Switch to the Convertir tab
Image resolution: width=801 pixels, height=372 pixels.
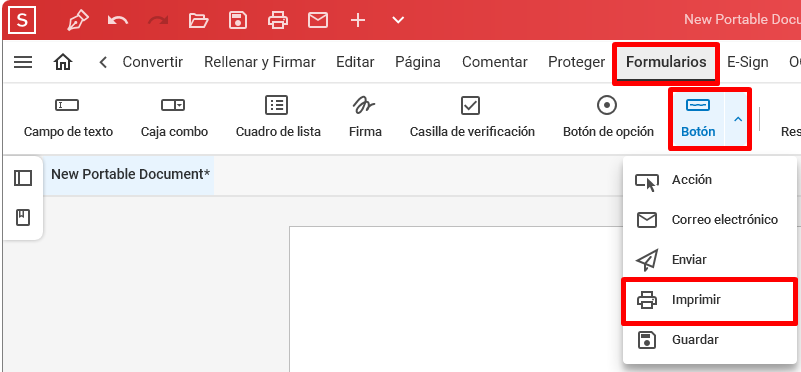pyautogui.click(x=153, y=62)
